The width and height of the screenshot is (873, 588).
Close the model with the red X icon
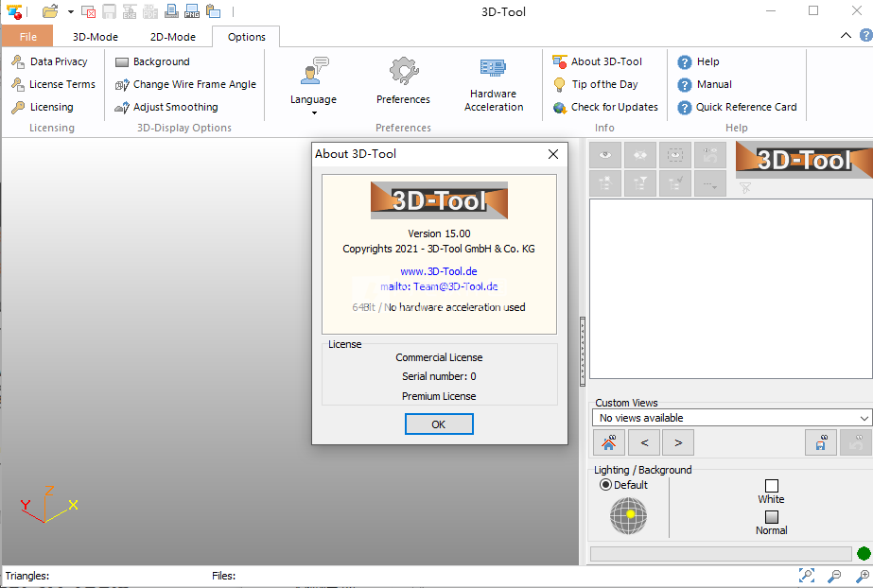(x=89, y=11)
